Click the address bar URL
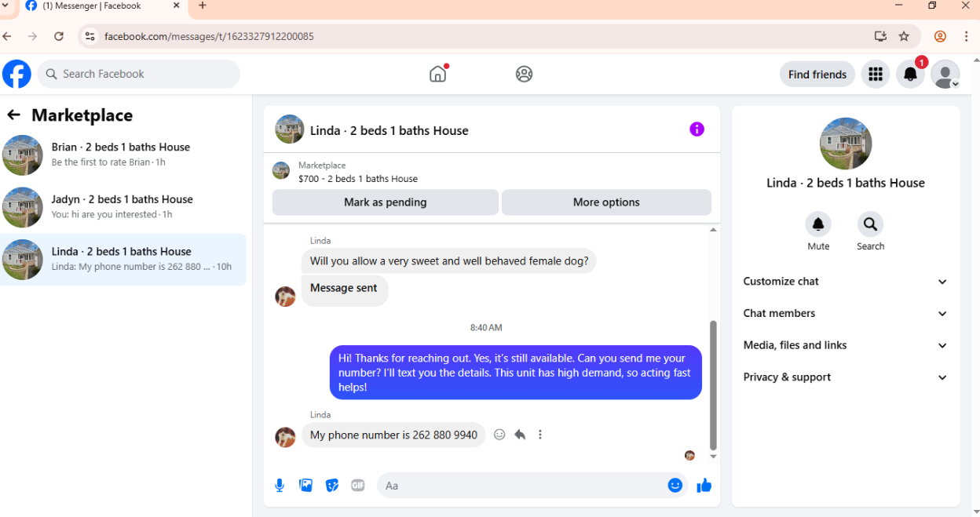The image size is (980, 517). pos(209,36)
